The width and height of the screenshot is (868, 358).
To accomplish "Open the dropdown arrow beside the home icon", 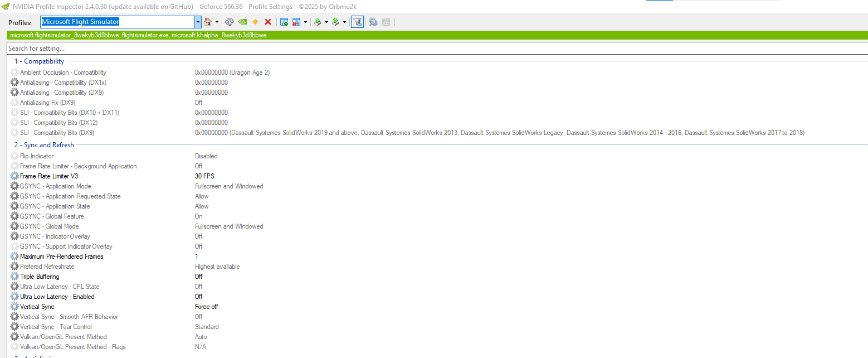I will (217, 22).
